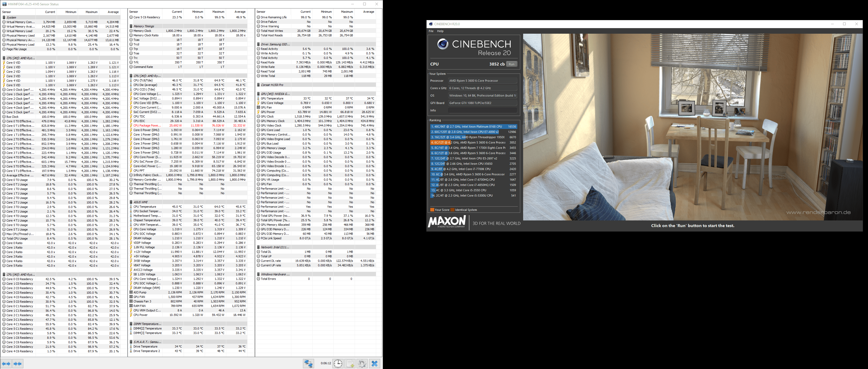
Task: Select ranking entry Intel Core i5-5300U CPU
Action: click(474, 196)
